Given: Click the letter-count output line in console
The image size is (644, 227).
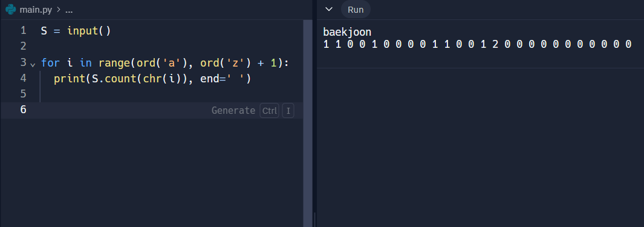Looking at the screenshot, I should [x=477, y=44].
